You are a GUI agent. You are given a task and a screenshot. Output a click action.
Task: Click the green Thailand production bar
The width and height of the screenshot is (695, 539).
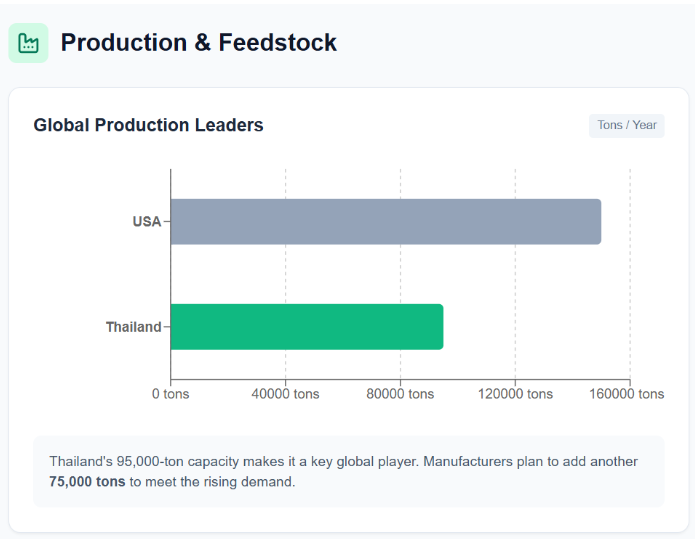pyautogui.click(x=306, y=327)
